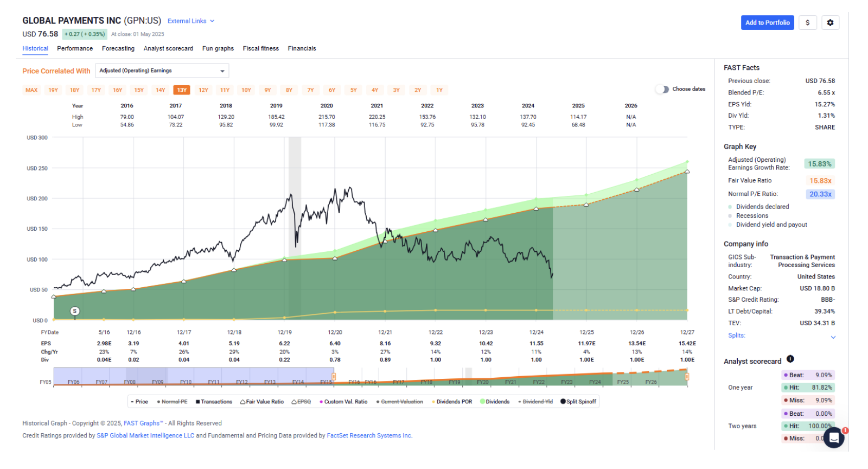868x469 pixels.
Task: Toggle Dividends series in the bottom legend
Action: point(495,402)
